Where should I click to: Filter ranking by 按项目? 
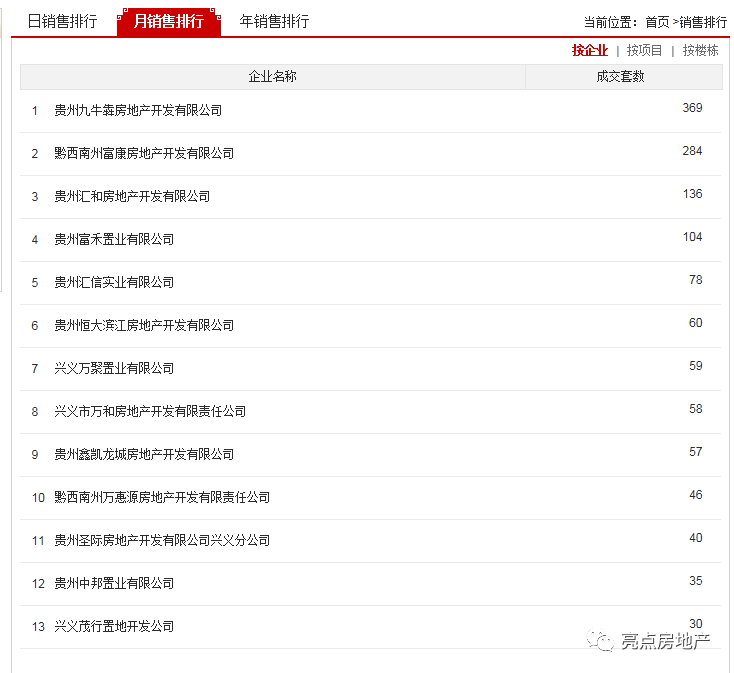645,50
